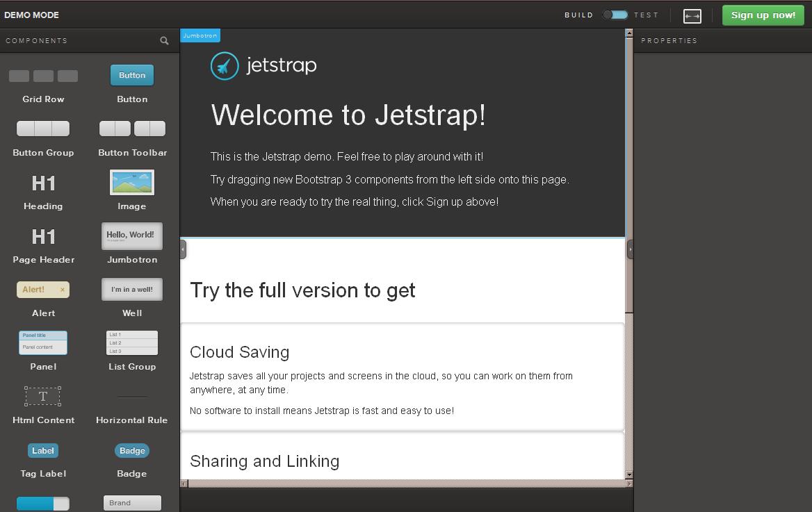Select the Well component icon
This screenshot has width=812, height=512.
pyautogui.click(x=132, y=290)
